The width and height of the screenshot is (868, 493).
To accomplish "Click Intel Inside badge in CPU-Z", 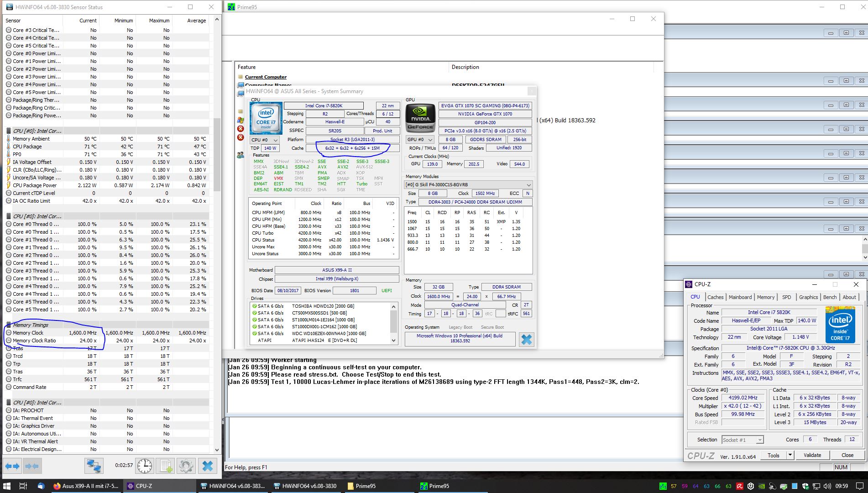I will point(840,325).
